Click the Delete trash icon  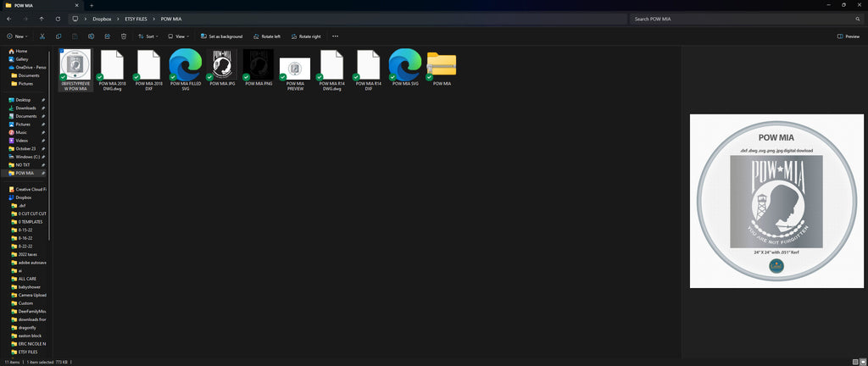coord(124,36)
